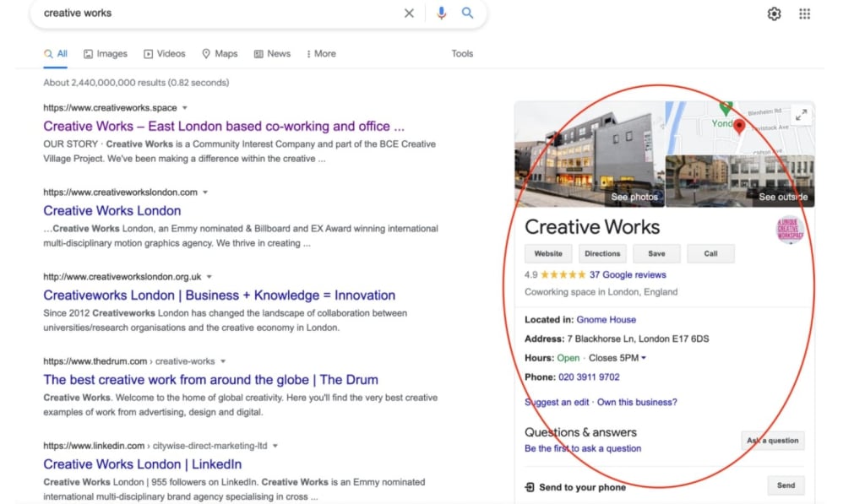The height and width of the screenshot is (504, 865).
Task: Switch to the Images tab
Action: [x=106, y=54]
